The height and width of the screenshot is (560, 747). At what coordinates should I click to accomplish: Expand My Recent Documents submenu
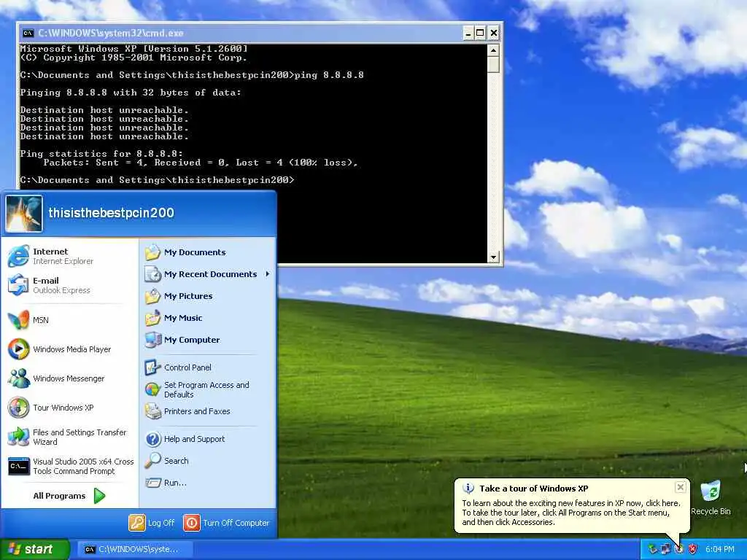pyautogui.click(x=208, y=274)
